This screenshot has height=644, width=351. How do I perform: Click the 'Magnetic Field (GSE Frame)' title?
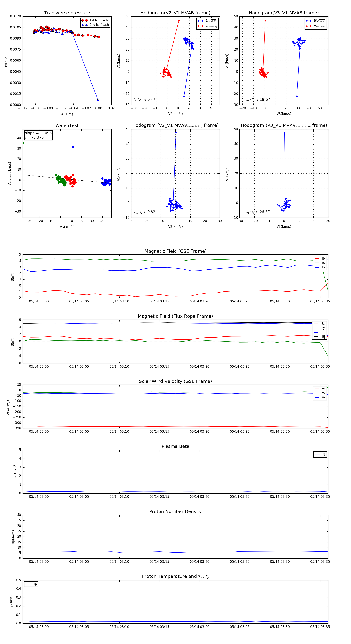tap(175, 251)
